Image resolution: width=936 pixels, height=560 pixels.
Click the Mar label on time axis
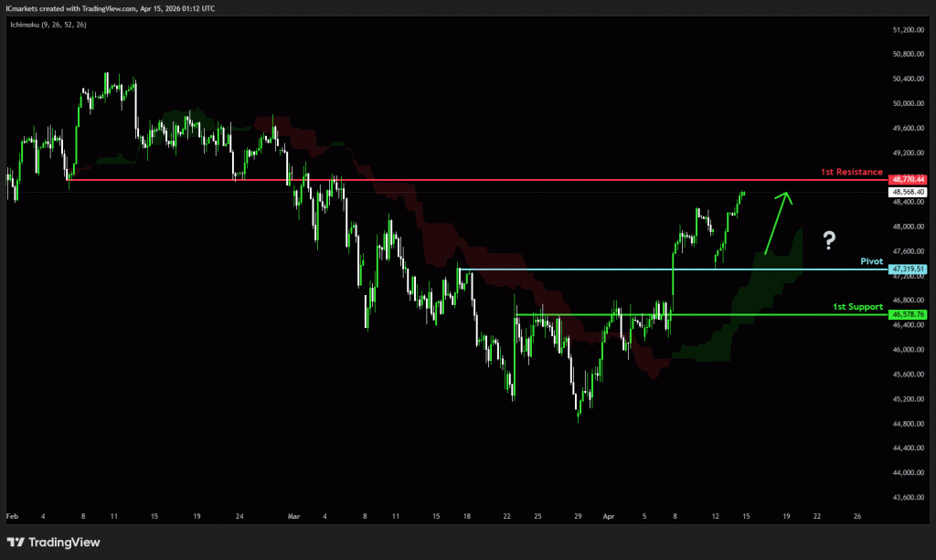click(293, 516)
